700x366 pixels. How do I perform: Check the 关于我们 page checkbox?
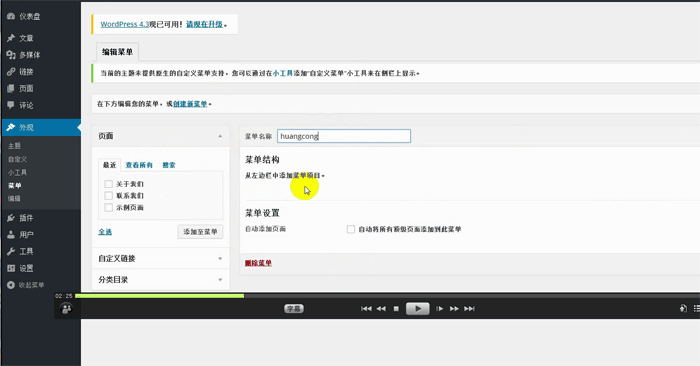click(x=108, y=184)
